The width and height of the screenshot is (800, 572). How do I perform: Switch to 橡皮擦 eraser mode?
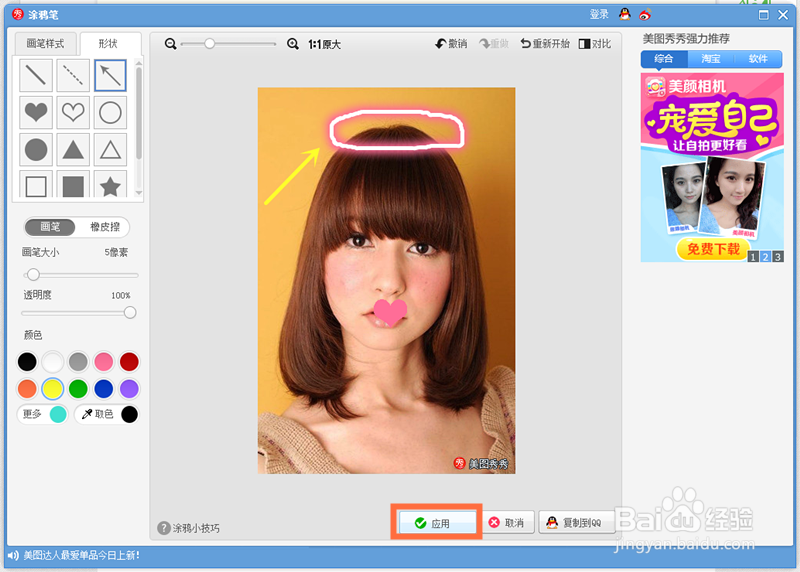pyautogui.click(x=104, y=227)
